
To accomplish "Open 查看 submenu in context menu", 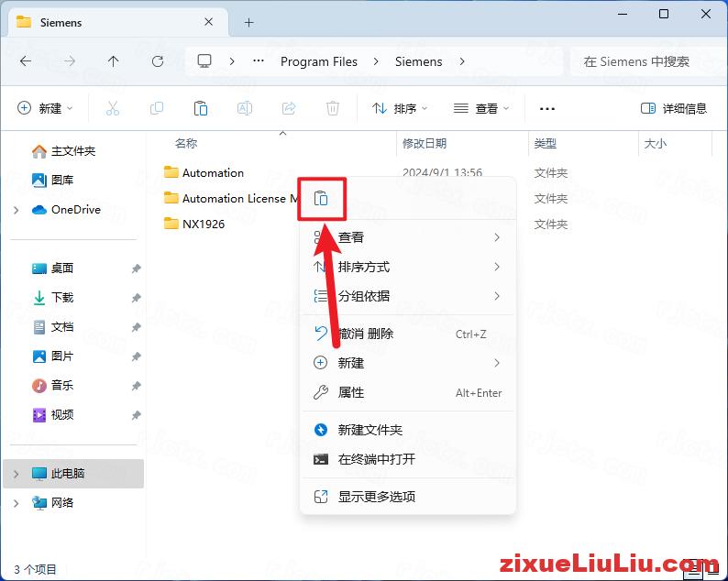I will pos(408,237).
